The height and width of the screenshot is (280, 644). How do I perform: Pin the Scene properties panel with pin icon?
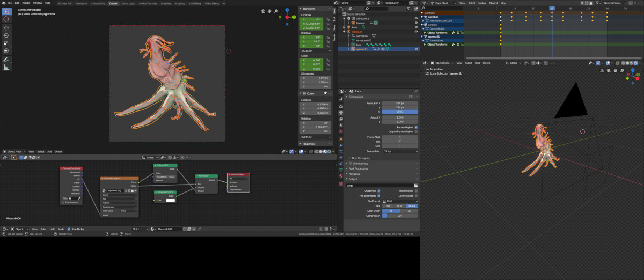click(415, 91)
